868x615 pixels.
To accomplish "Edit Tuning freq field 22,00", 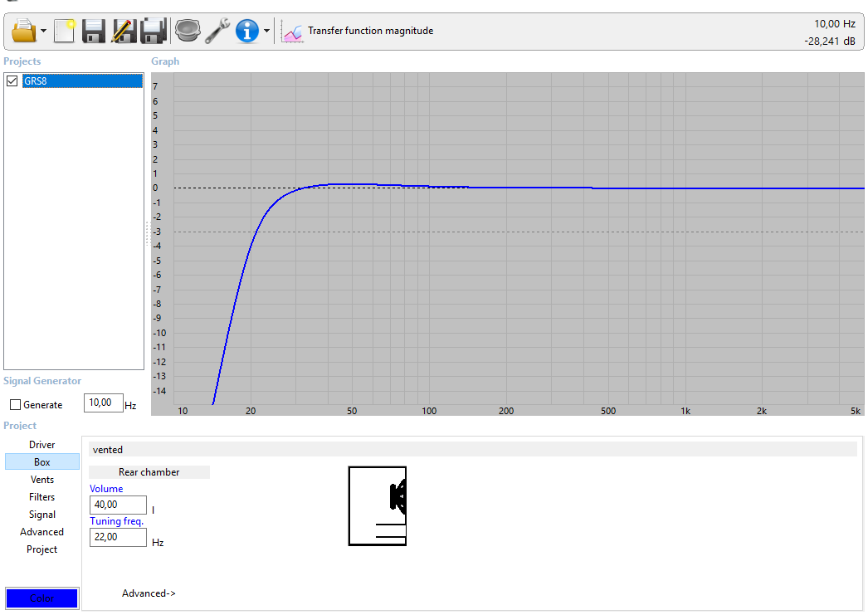I will coord(118,537).
